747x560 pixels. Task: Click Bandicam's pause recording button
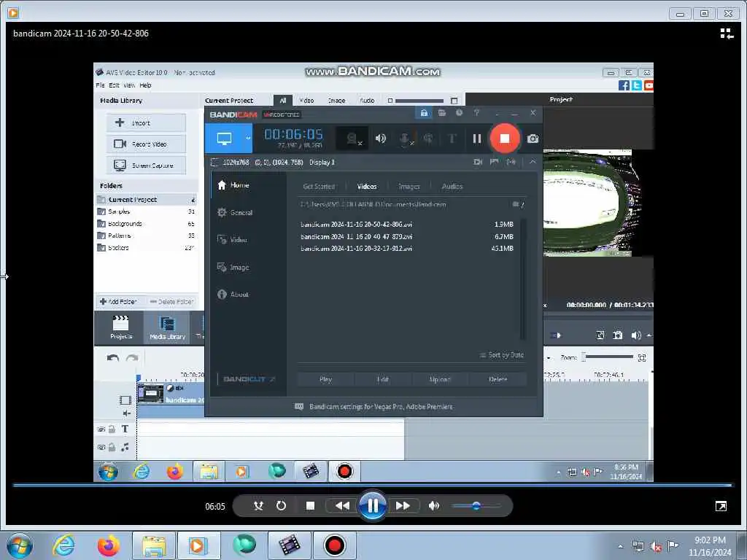[x=477, y=139]
